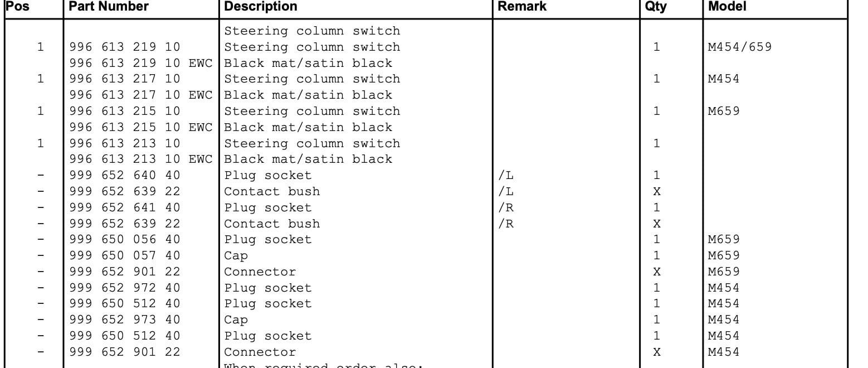Click part number 999 650 057 40
Viewport: 868px width, 368px height.
click(125, 255)
